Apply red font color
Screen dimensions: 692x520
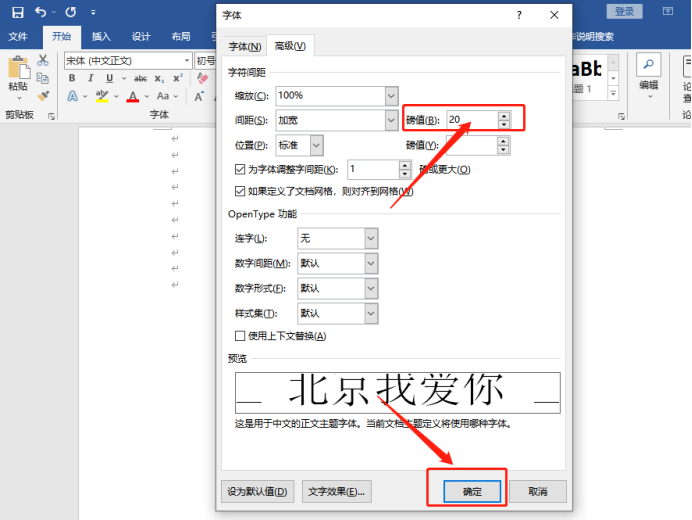click(x=133, y=96)
